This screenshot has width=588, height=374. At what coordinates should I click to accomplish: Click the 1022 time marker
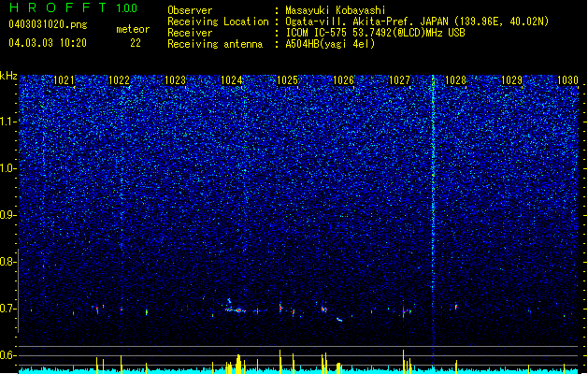click(120, 80)
